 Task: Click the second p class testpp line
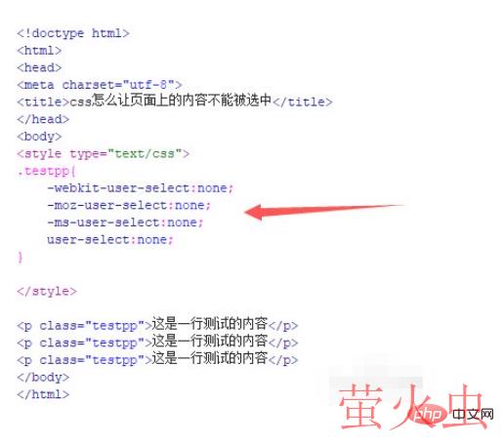(157, 342)
